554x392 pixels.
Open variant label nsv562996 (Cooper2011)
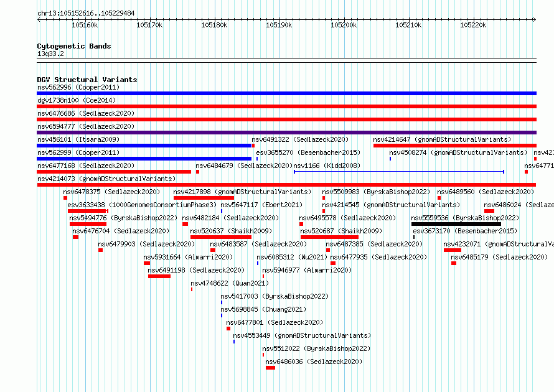(x=78, y=87)
